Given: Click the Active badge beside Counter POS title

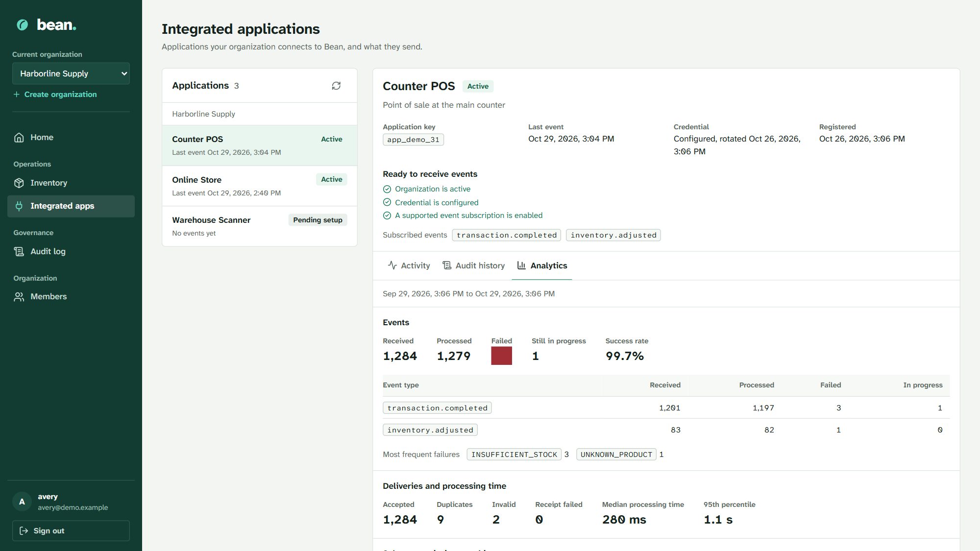Looking at the screenshot, I should click(x=478, y=86).
